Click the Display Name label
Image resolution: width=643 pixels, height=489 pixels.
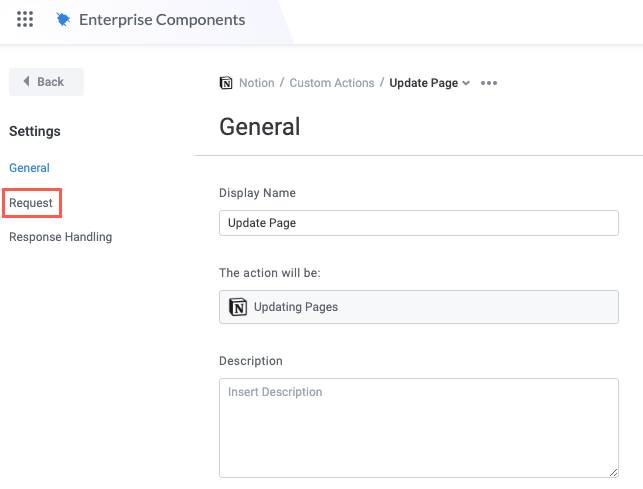[257, 193]
